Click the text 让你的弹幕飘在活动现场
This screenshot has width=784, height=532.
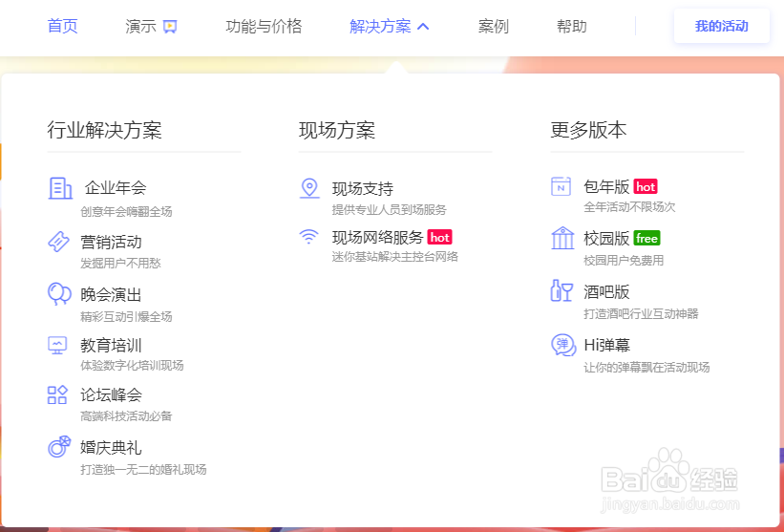(x=646, y=367)
